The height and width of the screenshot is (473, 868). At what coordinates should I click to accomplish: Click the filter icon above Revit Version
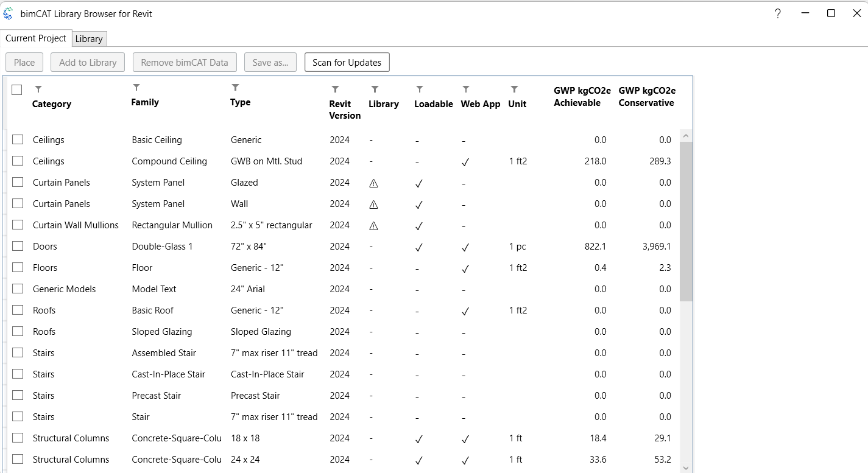click(335, 89)
